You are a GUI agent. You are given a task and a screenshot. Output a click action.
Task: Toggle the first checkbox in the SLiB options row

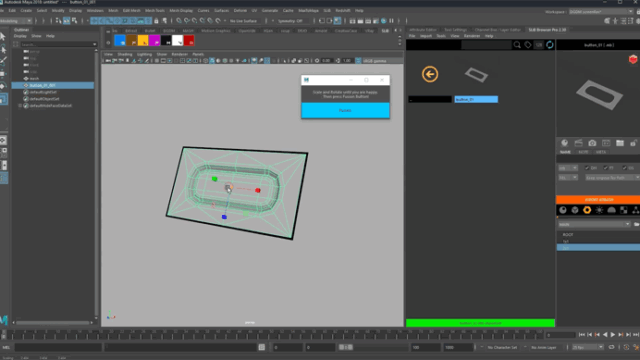click(x=587, y=168)
